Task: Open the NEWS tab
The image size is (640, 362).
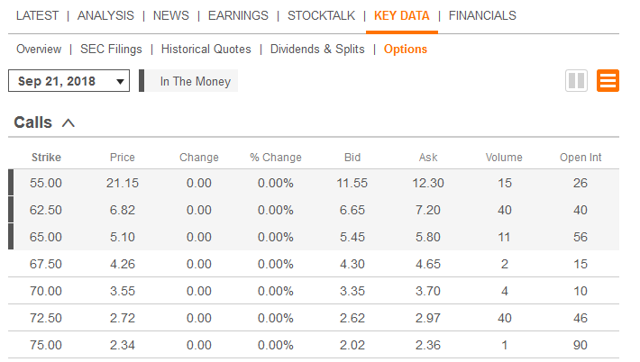Action: [x=171, y=16]
